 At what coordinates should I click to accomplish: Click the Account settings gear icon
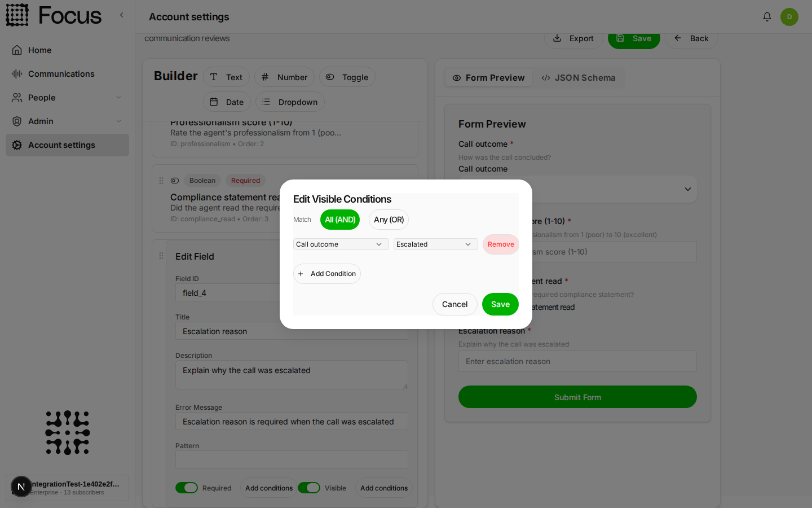(17, 145)
